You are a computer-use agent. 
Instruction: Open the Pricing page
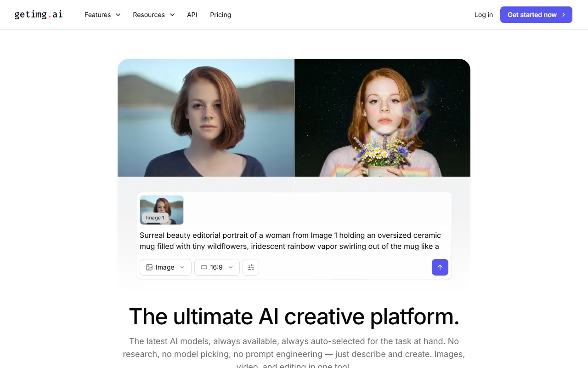220,15
